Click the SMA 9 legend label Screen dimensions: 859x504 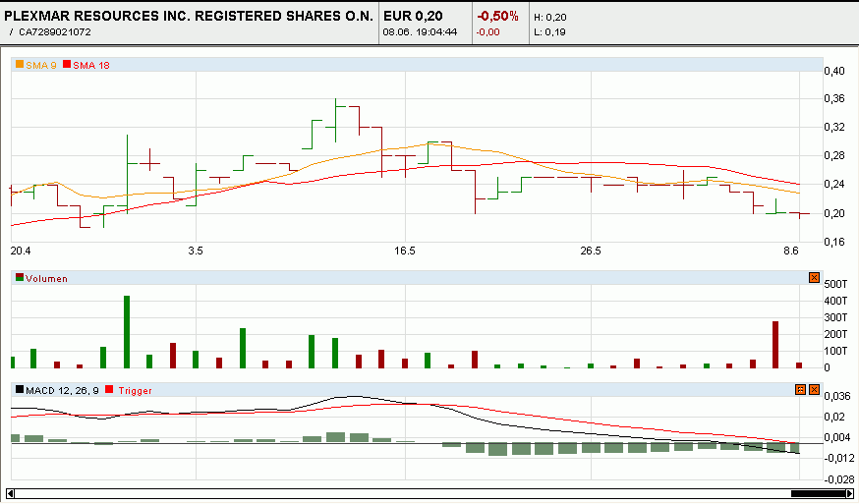pos(41,66)
